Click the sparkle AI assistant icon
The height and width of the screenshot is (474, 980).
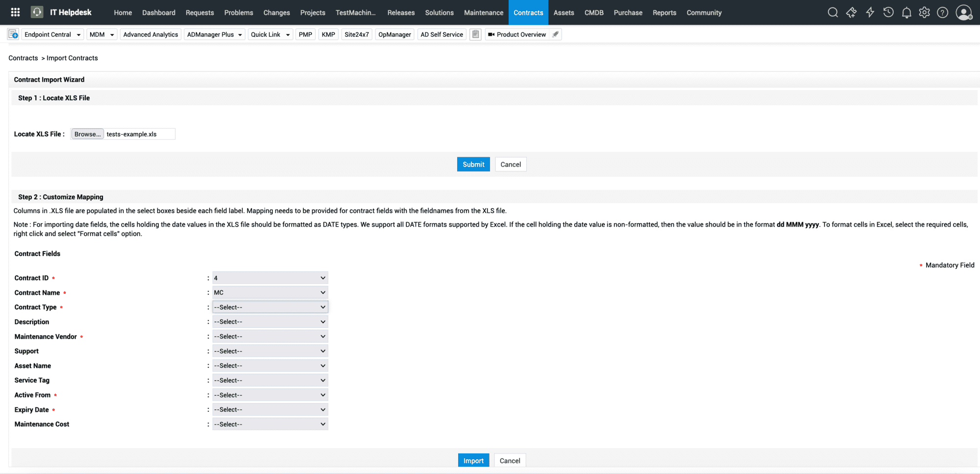click(851, 12)
